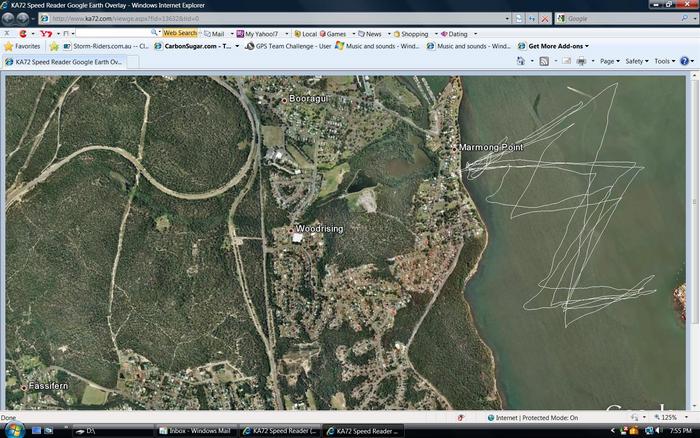
Task: Click the RSS feeds icon
Action: pos(544,61)
